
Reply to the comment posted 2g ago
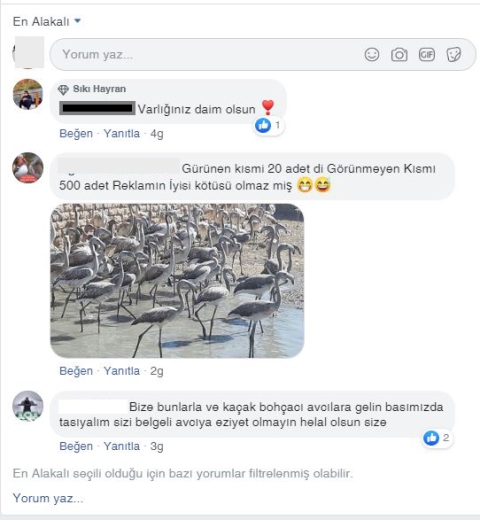[122, 371]
